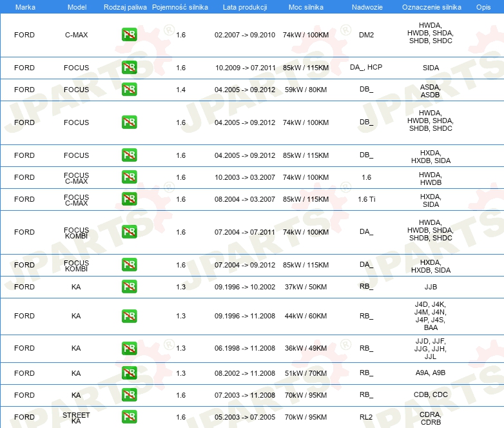The width and height of the screenshot is (504, 428).
Task: Click the Rodzaj paliwa column header
Action: [x=125, y=7]
